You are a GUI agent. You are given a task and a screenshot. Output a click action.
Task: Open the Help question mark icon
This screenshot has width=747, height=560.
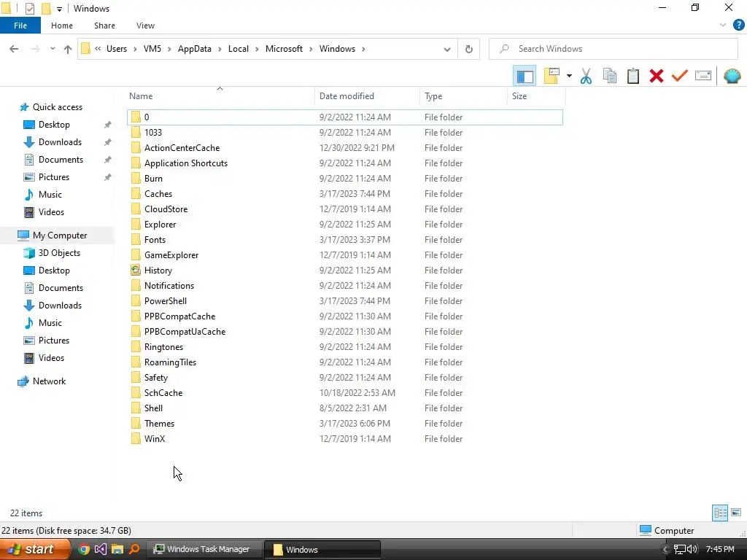pos(738,26)
